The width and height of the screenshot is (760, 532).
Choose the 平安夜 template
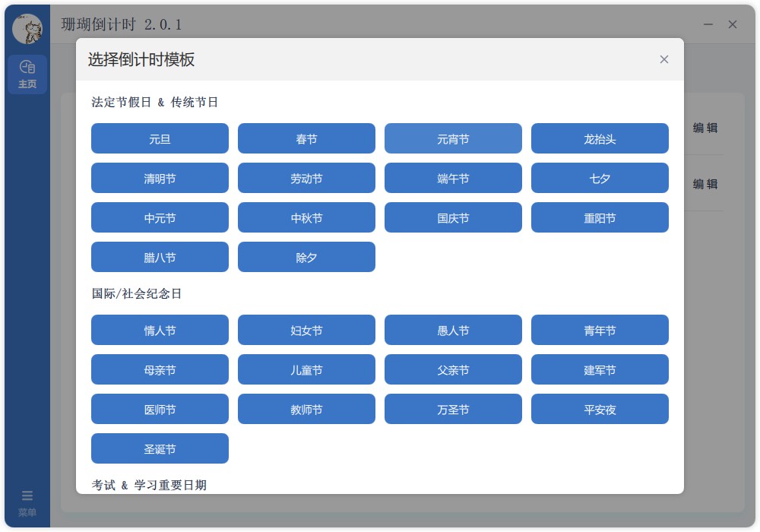click(600, 409)
